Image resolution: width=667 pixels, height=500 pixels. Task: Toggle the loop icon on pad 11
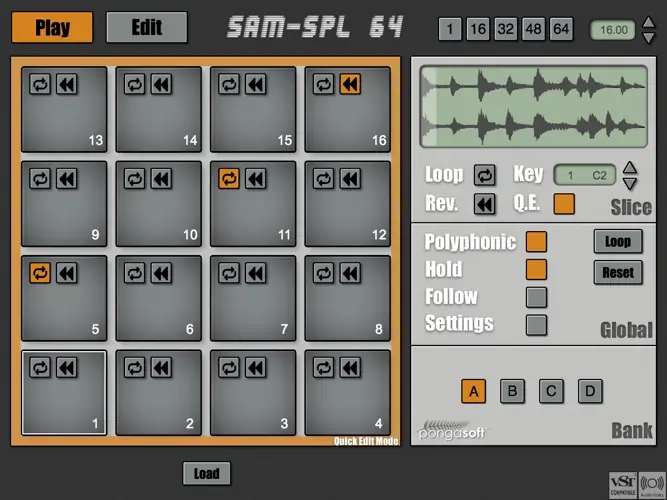[229, 179]
